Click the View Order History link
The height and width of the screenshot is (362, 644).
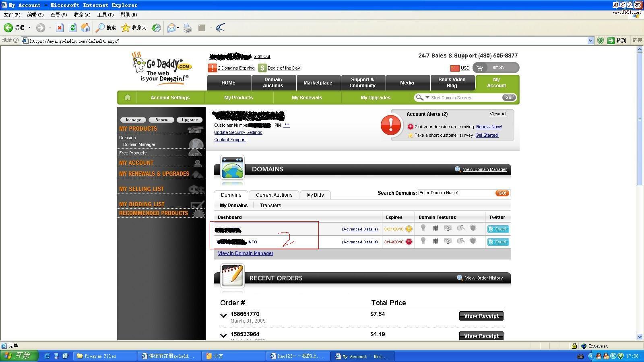pyautogui.click(x=484, y=278)
